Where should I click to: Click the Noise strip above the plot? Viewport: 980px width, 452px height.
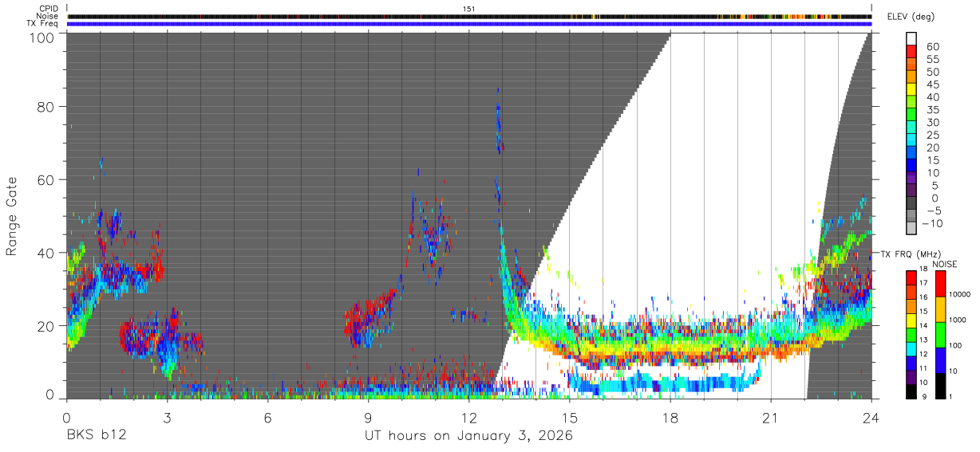[468, 16]
